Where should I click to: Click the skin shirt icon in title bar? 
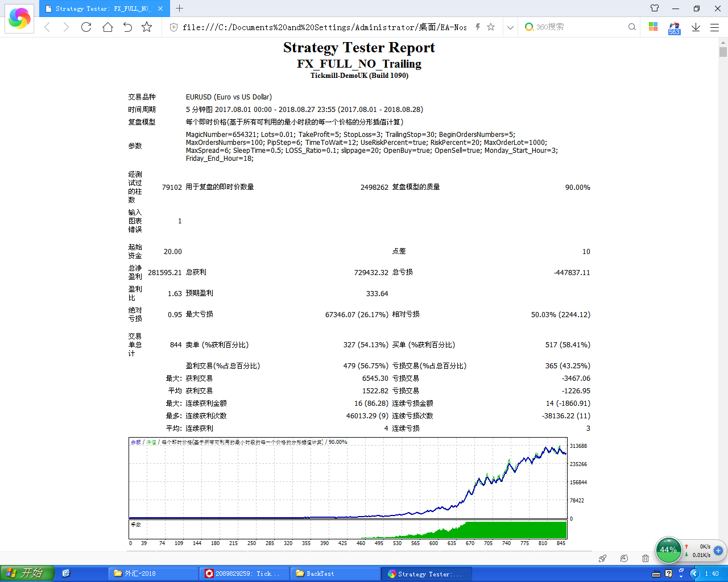tap(655, 8)
